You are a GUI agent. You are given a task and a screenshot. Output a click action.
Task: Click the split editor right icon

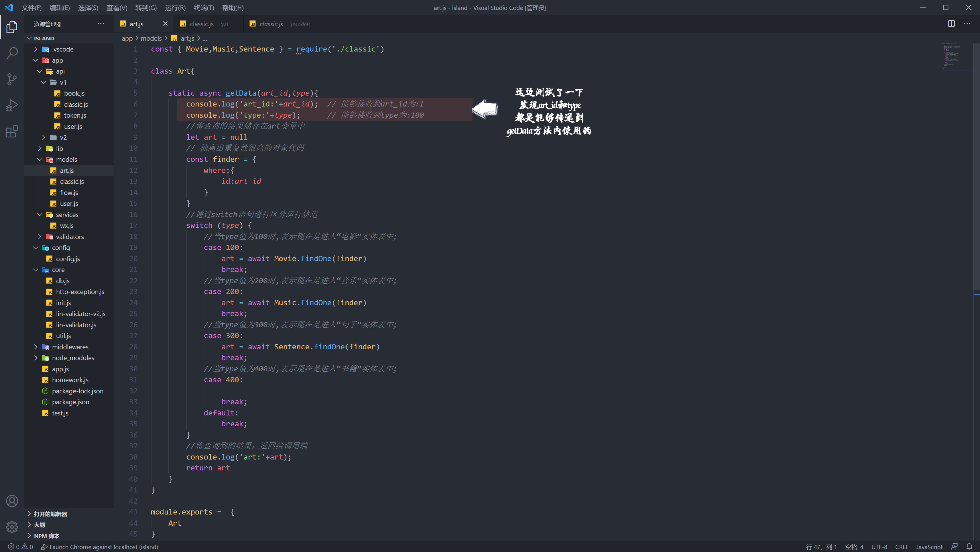(x=951, y=23)
